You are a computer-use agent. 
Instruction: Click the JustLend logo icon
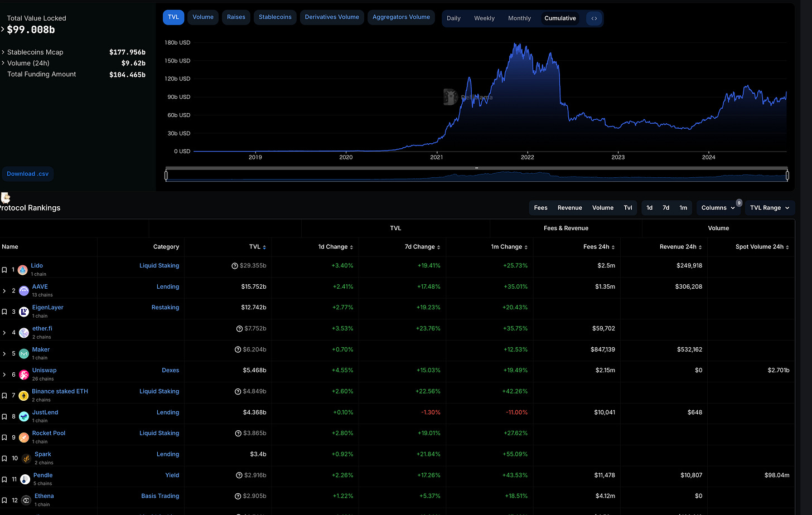click(24, 416)
